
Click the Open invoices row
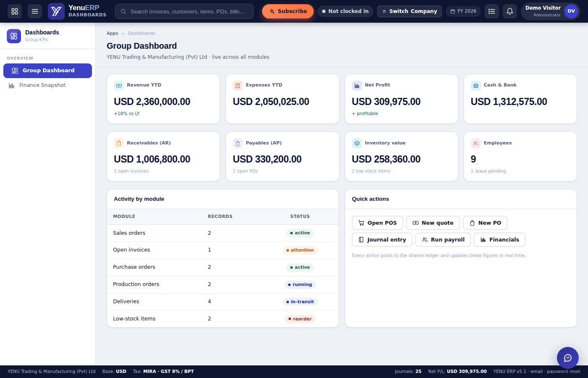[223, 250]
